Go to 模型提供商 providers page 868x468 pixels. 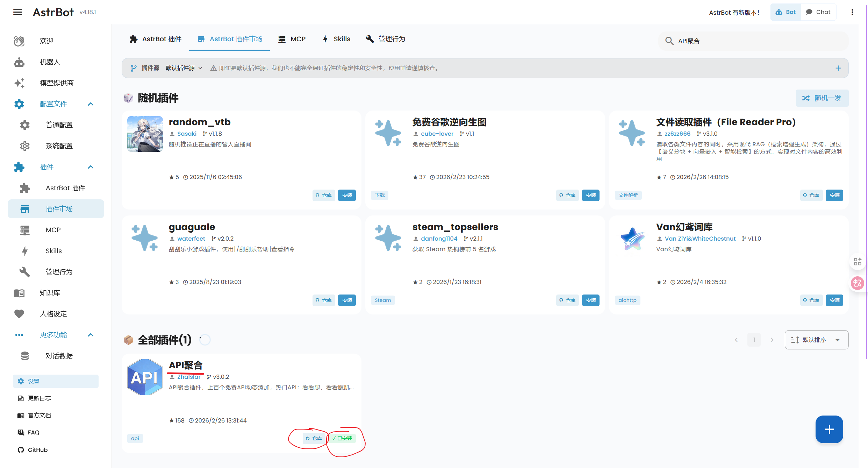pyautogui.click(x=56, y=83)
